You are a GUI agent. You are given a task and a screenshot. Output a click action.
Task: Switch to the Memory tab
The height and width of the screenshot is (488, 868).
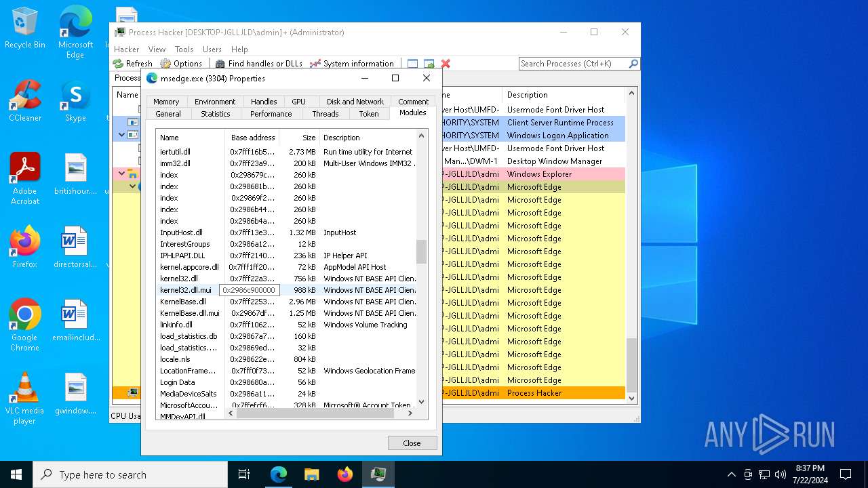166,102
